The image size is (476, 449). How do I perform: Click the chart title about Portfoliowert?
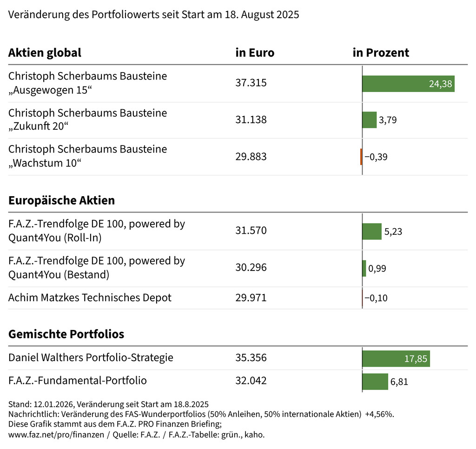coord(153,14)
